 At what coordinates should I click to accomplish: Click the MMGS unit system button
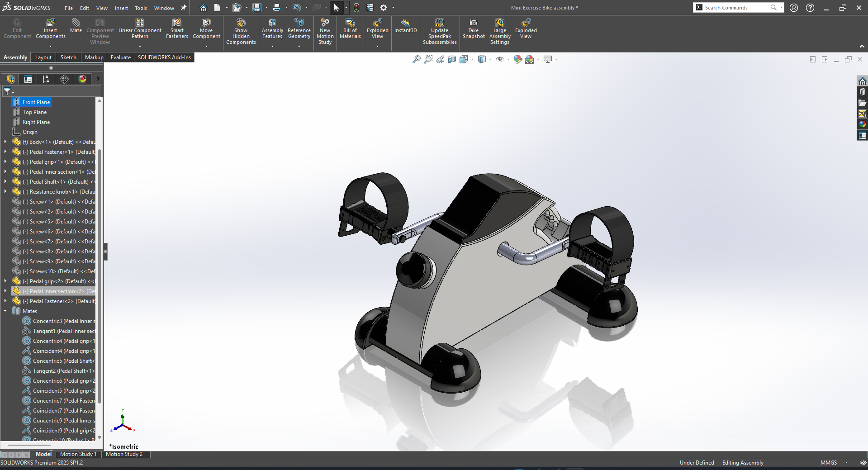[829, 463]
